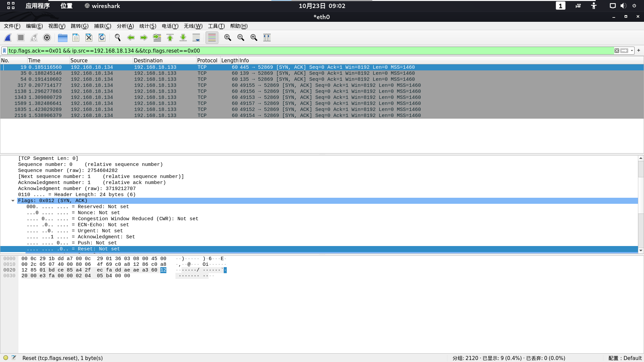Collapse the Flags: 0x012 tree node
This screenshot has width=644, height=362.
[x=13, y=201]
